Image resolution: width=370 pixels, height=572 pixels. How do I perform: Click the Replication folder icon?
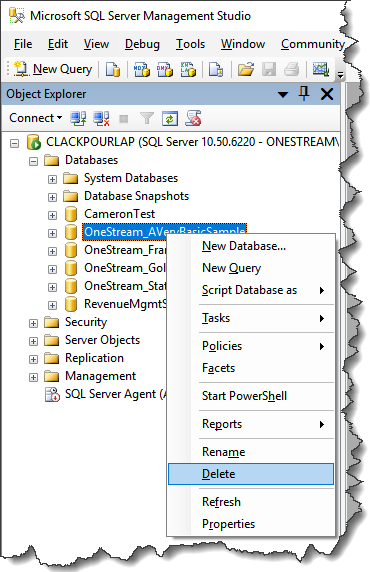click(x=51, y=358)
